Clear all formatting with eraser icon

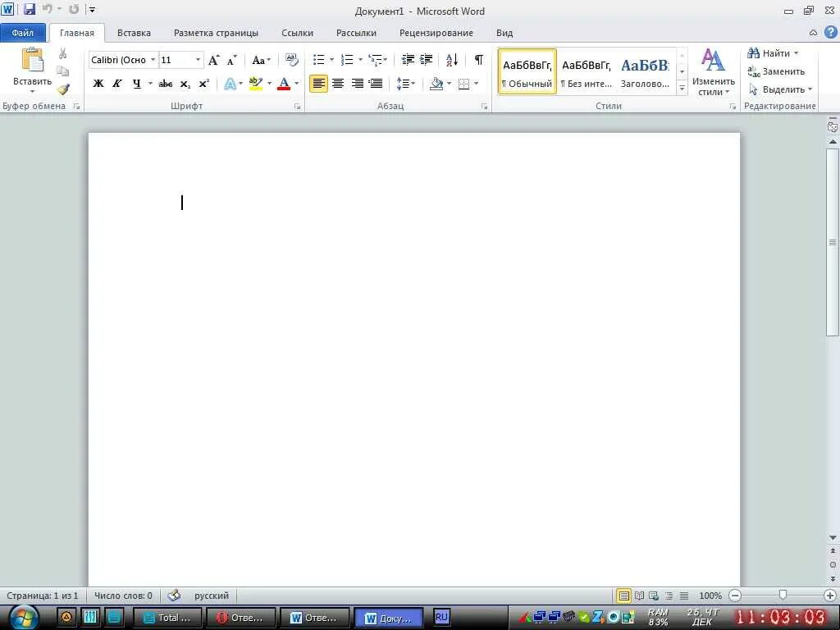click(291, 59)
